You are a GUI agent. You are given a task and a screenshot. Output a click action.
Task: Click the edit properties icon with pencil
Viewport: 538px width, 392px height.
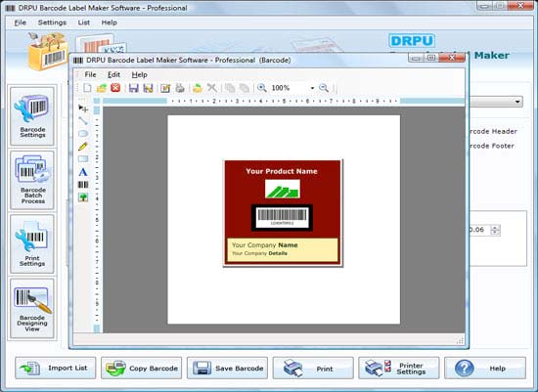coord(165,88)
